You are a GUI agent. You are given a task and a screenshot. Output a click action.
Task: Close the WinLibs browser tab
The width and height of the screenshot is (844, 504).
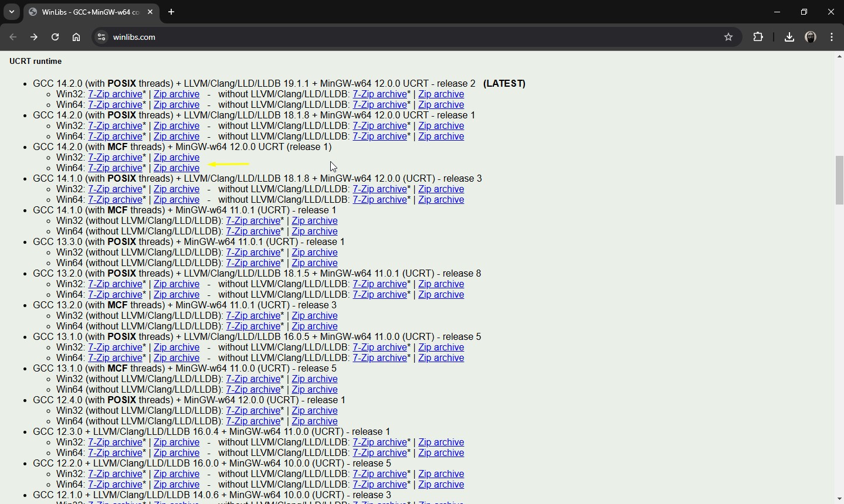pyautogui.click(x=151, y=12)
